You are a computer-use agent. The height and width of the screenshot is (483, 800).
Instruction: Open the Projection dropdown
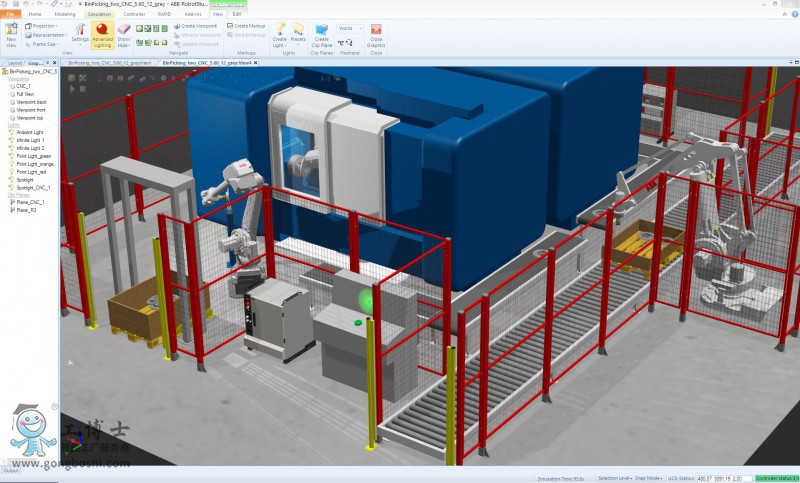pos(42,26)
